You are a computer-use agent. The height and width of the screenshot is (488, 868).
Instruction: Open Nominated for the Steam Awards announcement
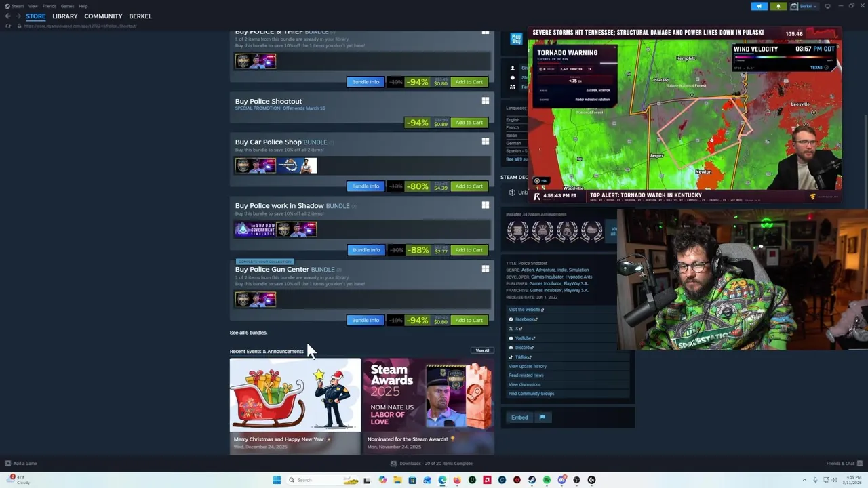(x=429, y=406)
